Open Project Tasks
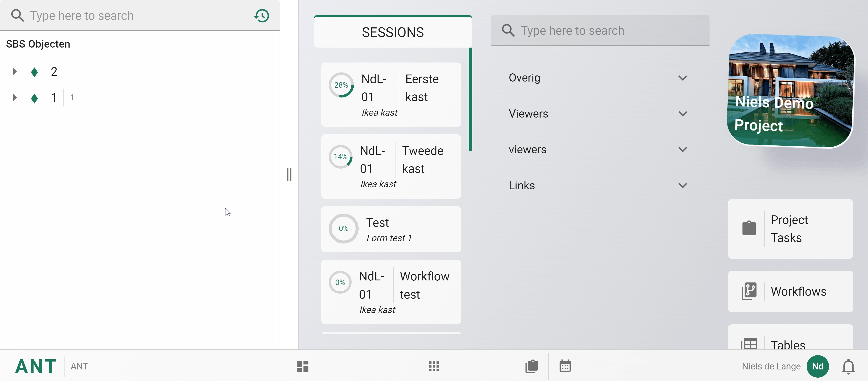868x381 pixels. (x=790, y=229)
